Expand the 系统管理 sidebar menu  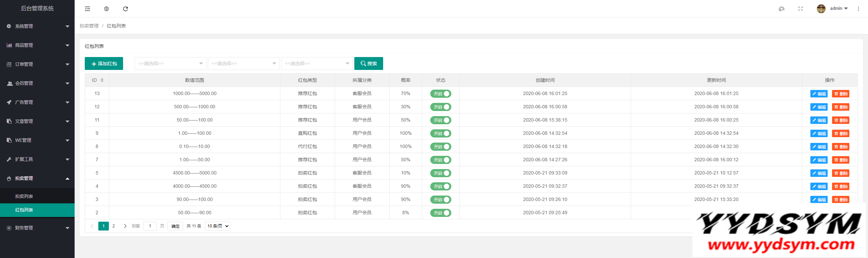37,26
